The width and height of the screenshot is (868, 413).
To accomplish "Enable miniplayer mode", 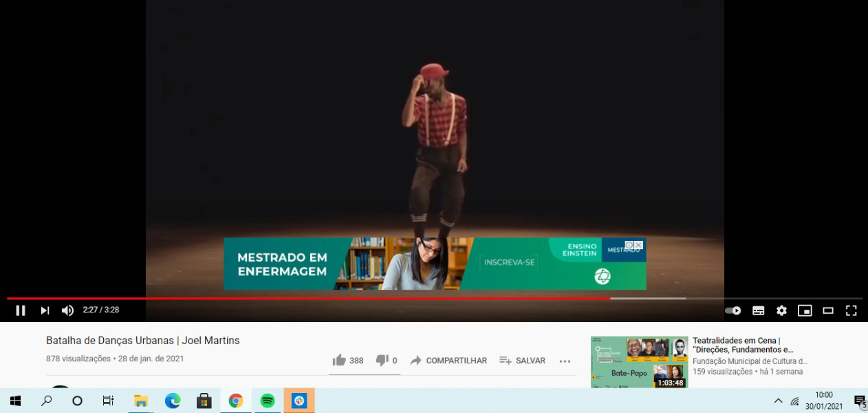I will 805,310.
